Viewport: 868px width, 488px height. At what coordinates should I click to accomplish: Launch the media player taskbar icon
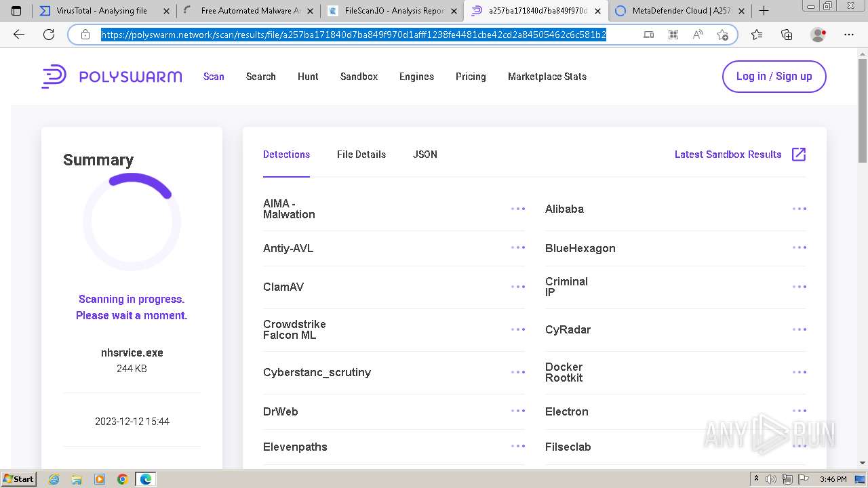click(x=100, y=479)
